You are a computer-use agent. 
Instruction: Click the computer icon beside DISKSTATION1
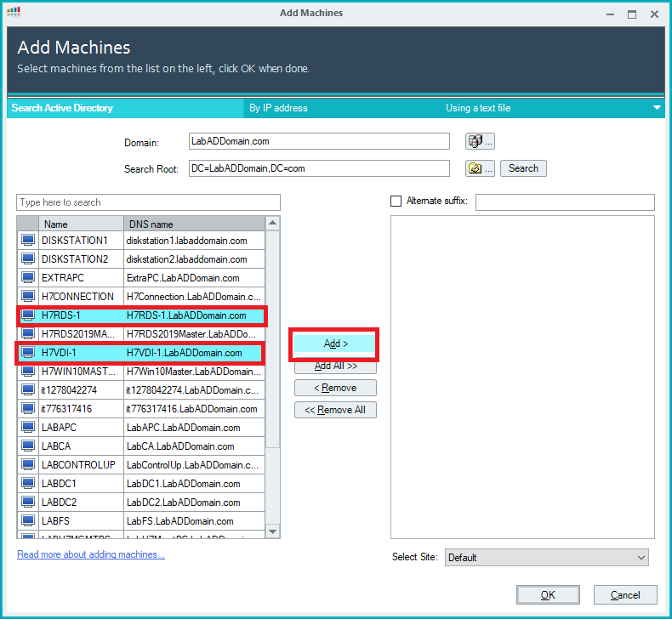[28, 241]
